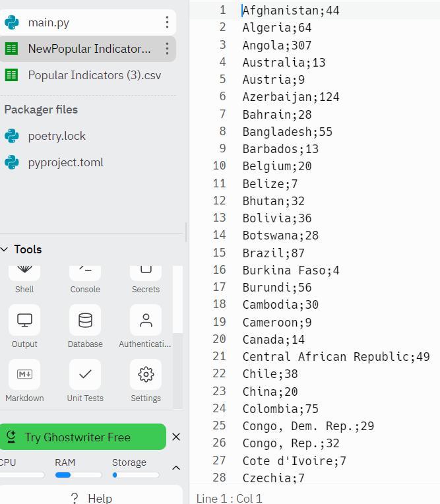Open the Secrets tool

click(x=146, y=277)
